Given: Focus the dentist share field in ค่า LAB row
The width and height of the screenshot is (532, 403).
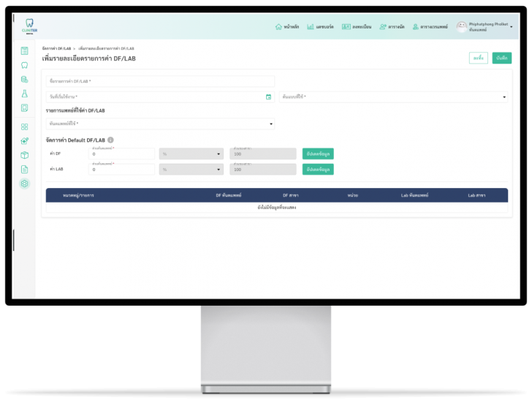Looking at the screenshot, I should (121, 170).
